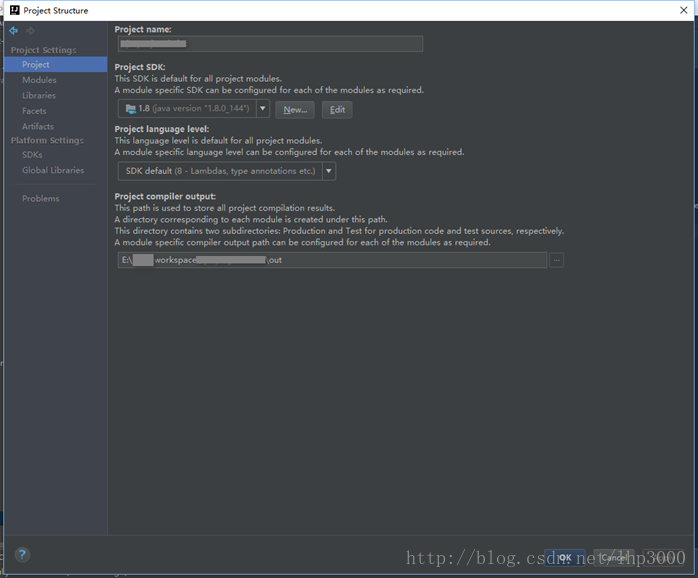This screenshot has width=698, height=578.
Task: Click the Project compiler output label
Action: pos(165,196)
